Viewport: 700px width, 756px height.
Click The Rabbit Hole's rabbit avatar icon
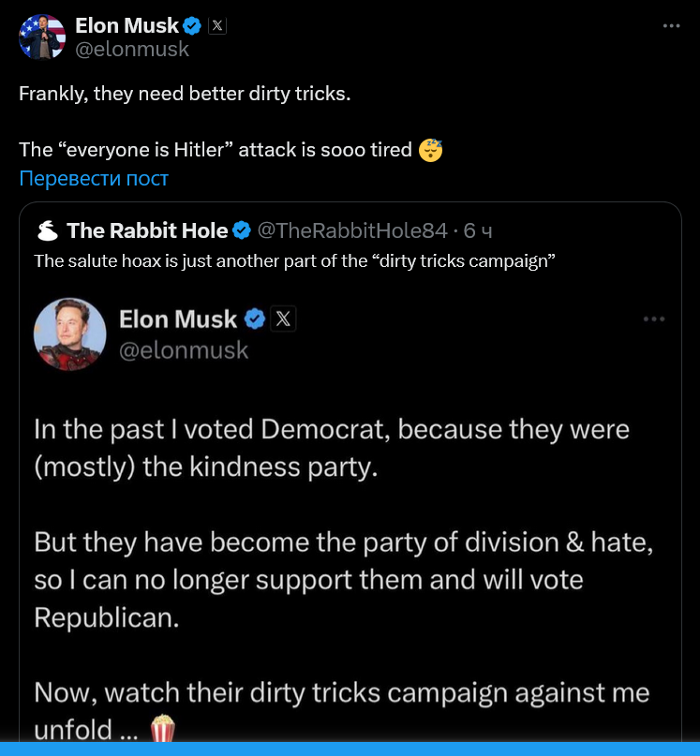tap(46, 230)
